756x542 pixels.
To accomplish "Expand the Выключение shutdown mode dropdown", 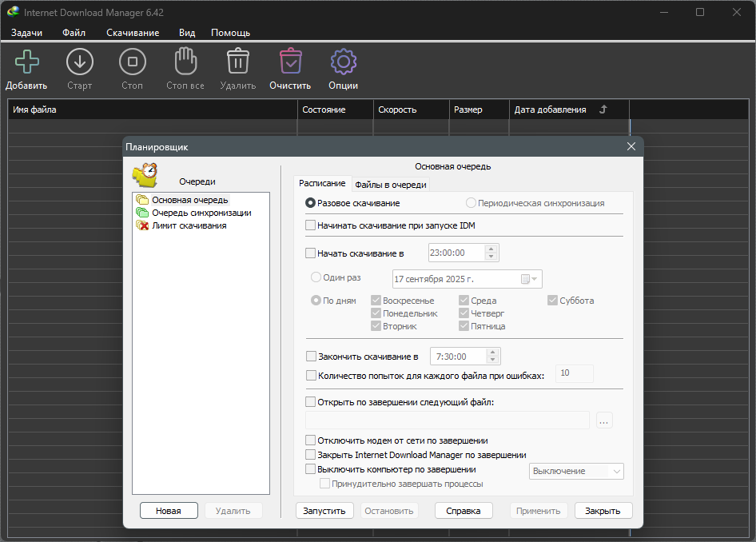I will point(617,471).
